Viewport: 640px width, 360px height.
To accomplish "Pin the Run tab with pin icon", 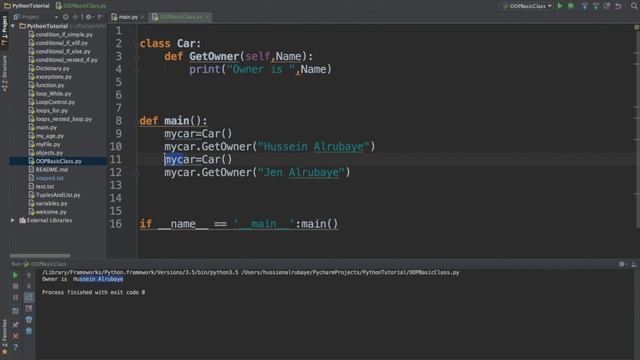I will click(16, 325).
